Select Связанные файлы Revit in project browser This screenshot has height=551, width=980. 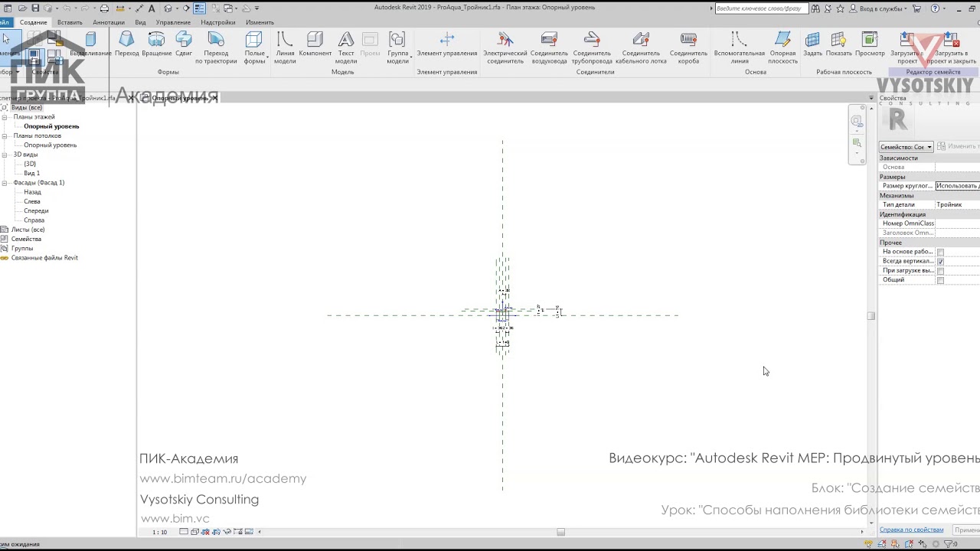click(44, 258)
